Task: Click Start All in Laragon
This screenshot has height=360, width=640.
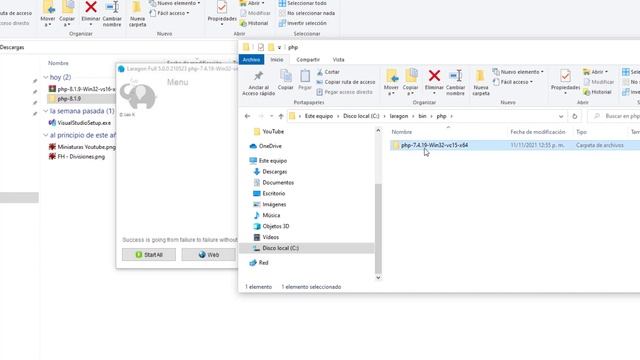Action: click(149, 255)
